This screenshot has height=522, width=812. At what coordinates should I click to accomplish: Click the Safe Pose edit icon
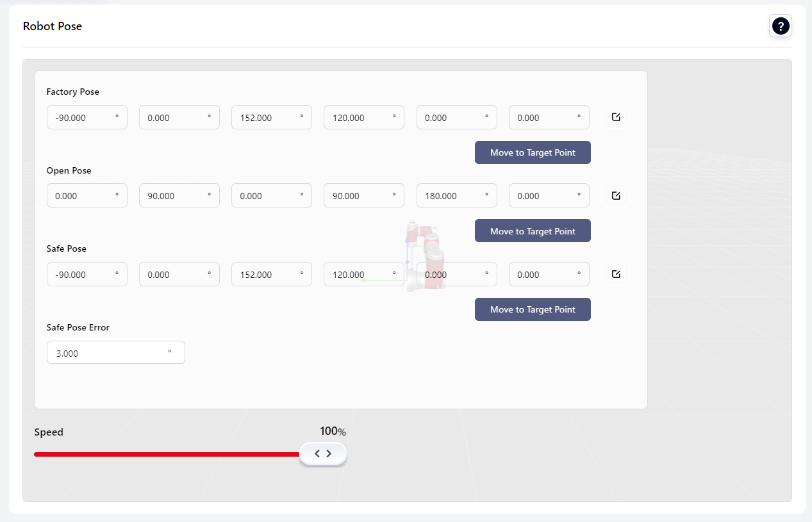point(615,274)
